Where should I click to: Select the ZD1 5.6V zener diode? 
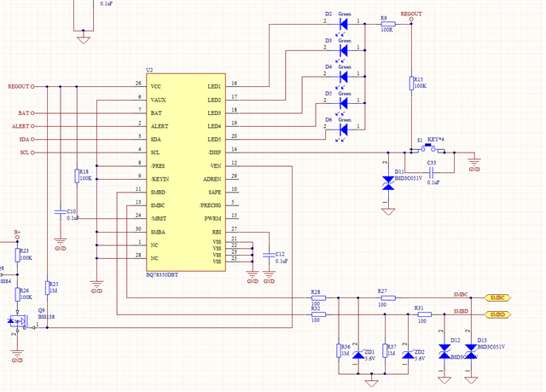(x=358, y=355)
